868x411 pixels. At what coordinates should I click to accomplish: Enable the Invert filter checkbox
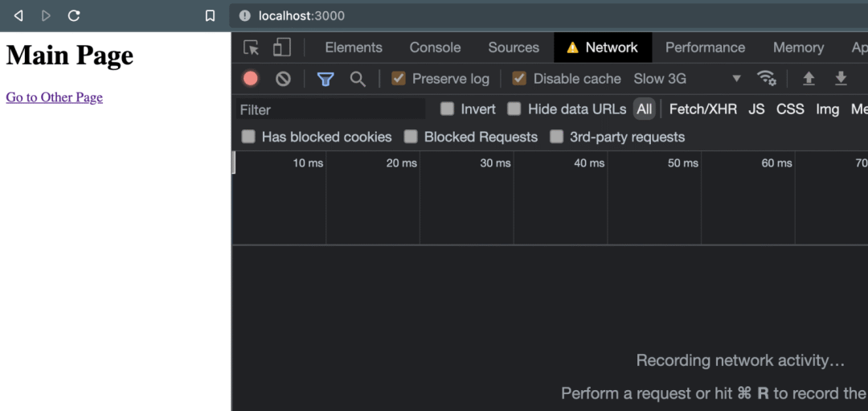448,109
